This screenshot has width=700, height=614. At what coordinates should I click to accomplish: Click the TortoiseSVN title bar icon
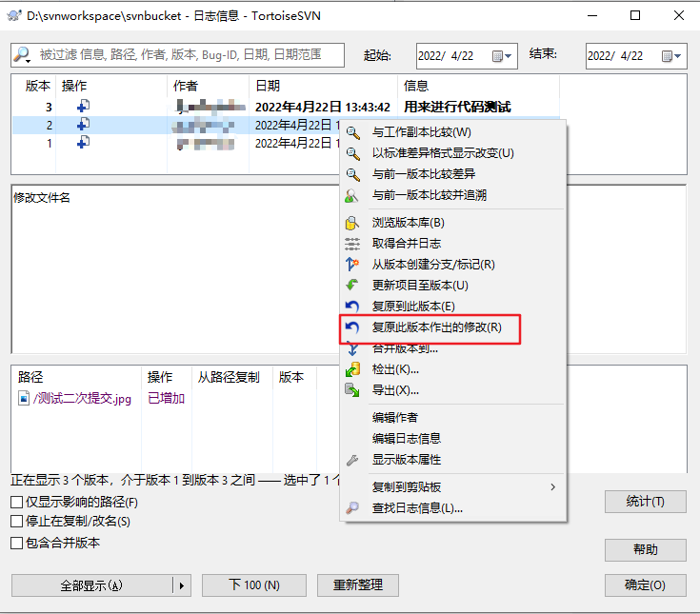14,16
